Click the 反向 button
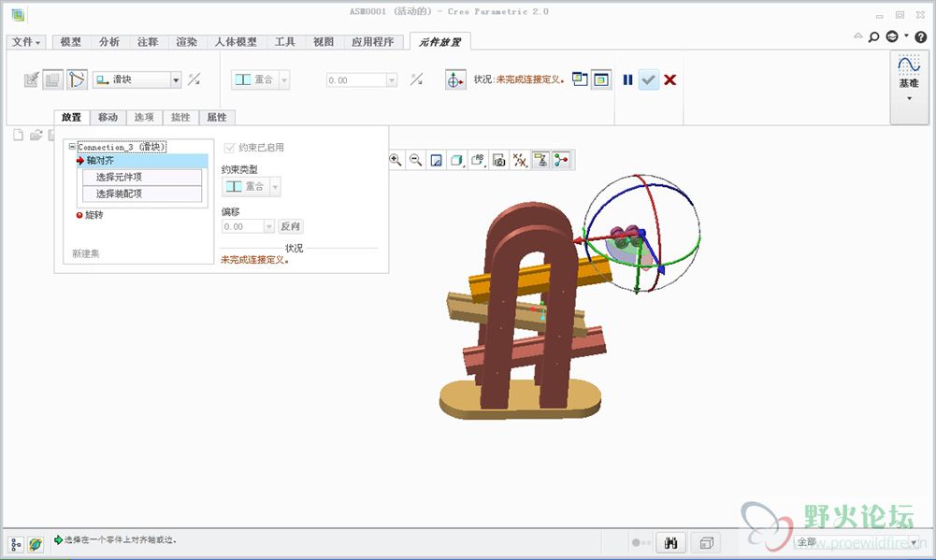This screenshot has width=936, height=560. click(291, 226)
